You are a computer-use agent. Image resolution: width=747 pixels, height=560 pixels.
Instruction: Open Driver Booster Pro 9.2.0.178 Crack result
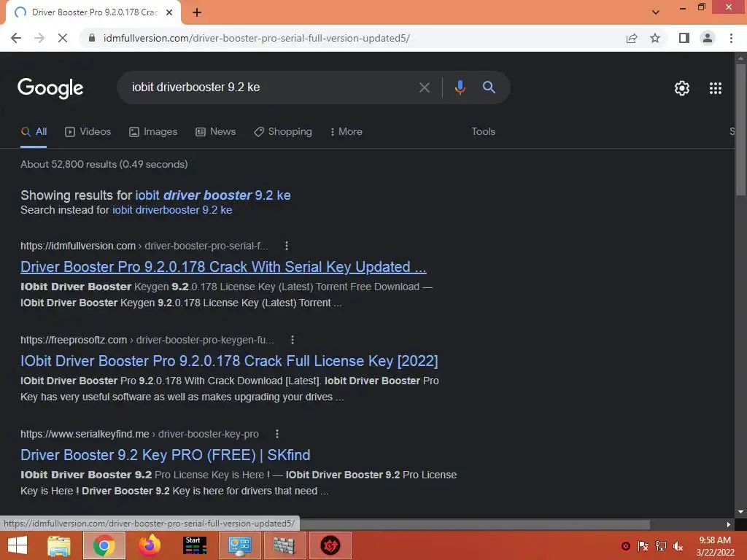pyautogui.click(x=223, y=267)
